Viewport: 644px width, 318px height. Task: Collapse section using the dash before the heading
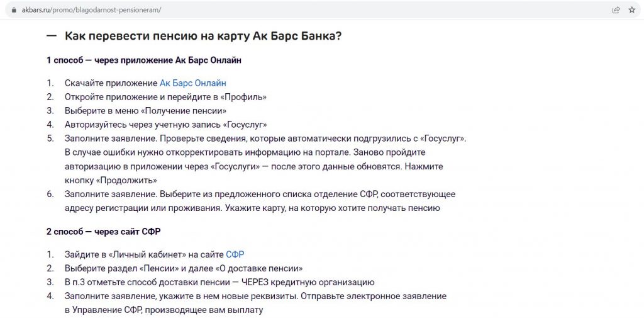52,36
